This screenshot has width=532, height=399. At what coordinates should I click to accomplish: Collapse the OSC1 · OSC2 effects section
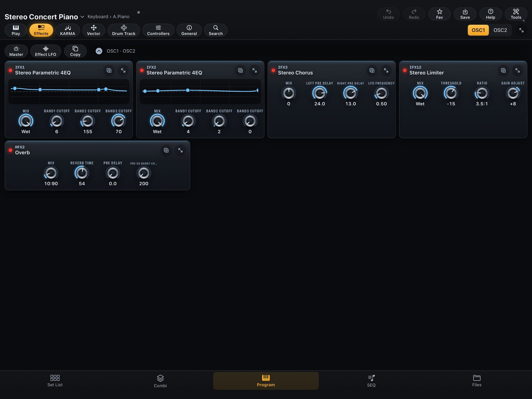click(99, 51)
